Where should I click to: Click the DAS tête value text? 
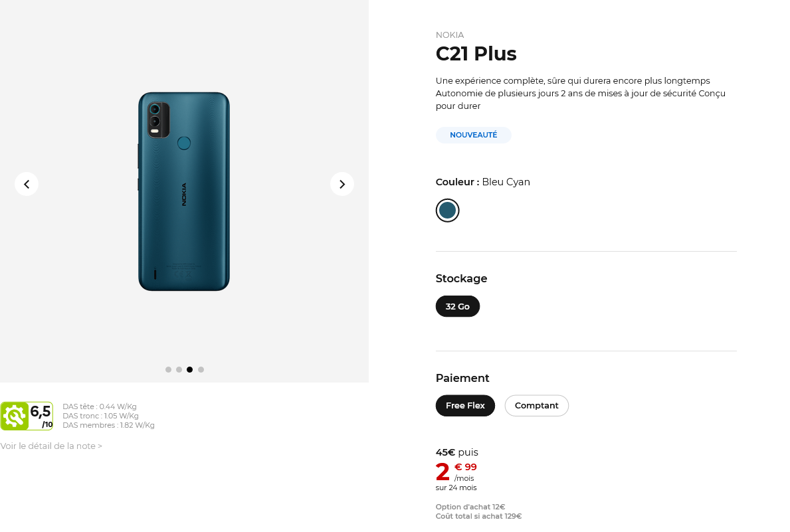point(100,406)
